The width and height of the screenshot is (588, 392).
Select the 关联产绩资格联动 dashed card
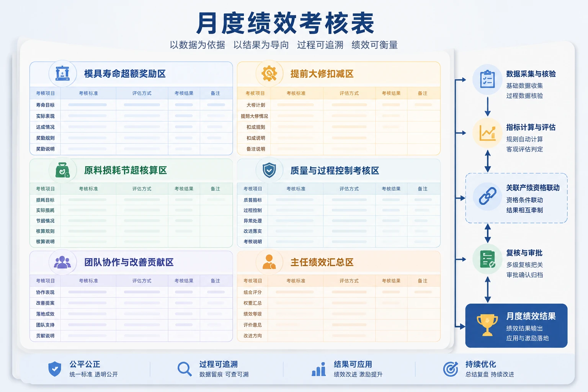[516, 198]
